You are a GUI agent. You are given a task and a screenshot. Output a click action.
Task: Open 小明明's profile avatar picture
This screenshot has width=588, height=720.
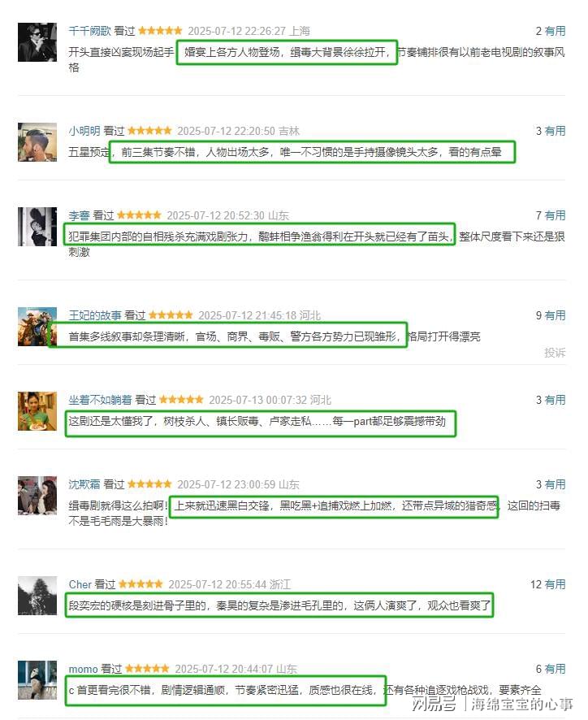37,142
